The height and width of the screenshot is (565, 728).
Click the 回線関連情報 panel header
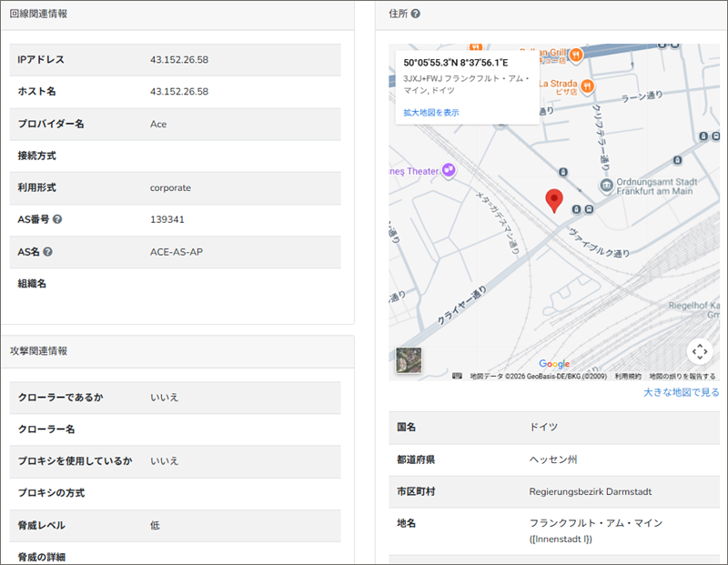coord(38,14)
